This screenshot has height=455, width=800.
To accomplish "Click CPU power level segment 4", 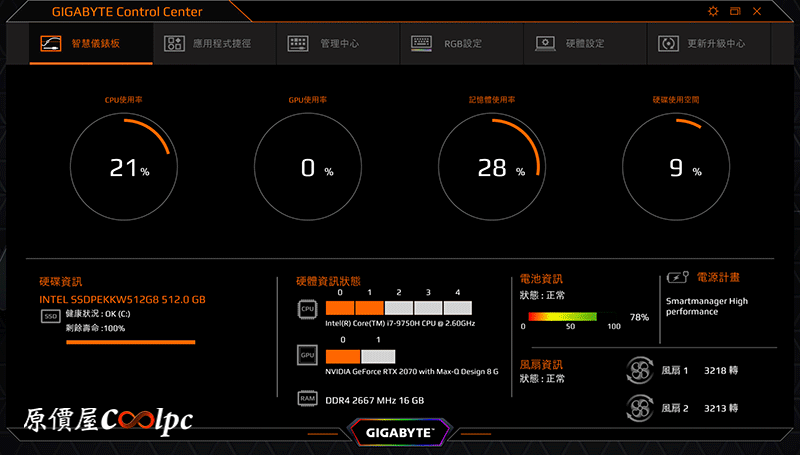I will click(458, 308).
